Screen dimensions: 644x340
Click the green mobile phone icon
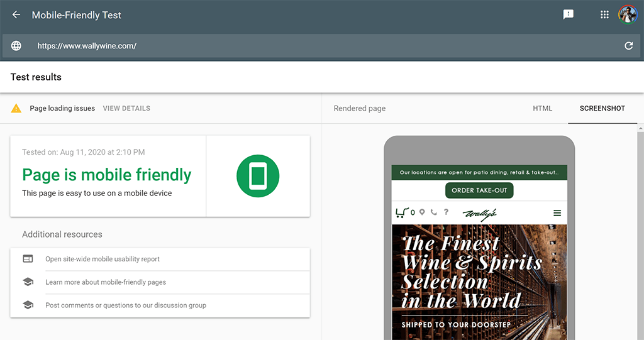click(258, 176)
